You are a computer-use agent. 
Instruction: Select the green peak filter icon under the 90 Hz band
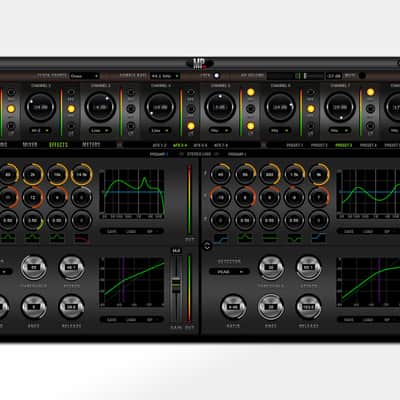[x=245, y=238]
